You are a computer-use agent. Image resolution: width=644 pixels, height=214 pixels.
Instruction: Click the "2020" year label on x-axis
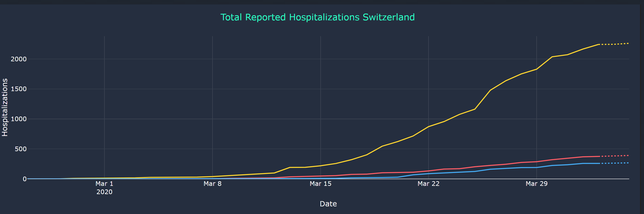pyautogui.click(x=104, y=192)
